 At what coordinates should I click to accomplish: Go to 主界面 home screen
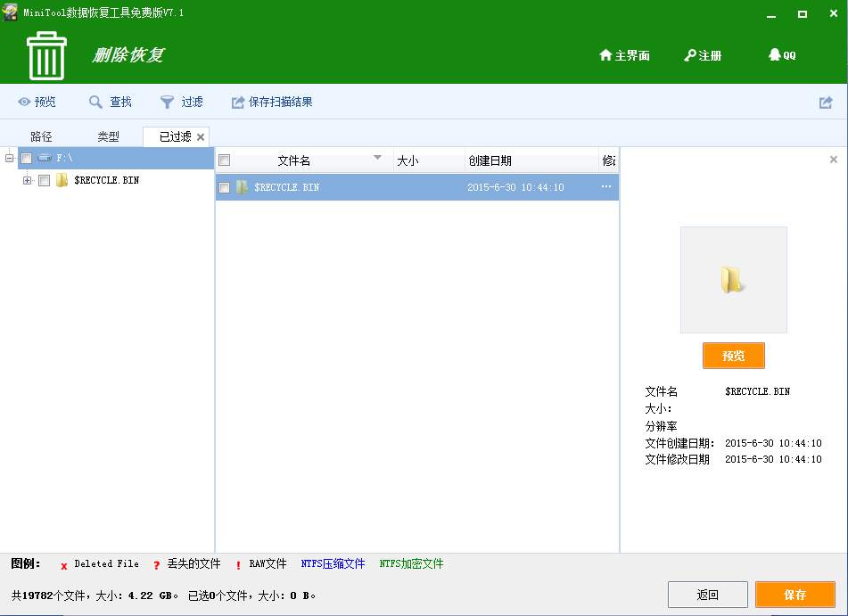point(625,55)
